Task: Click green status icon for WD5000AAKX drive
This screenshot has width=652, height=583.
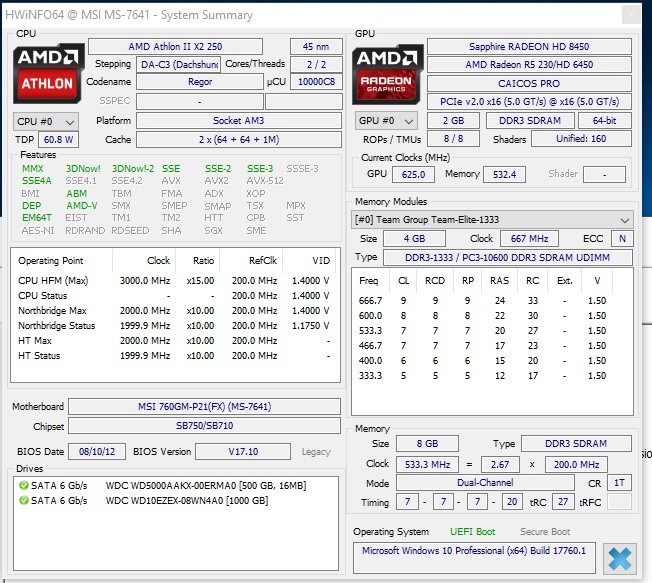Action: point(24,485)
